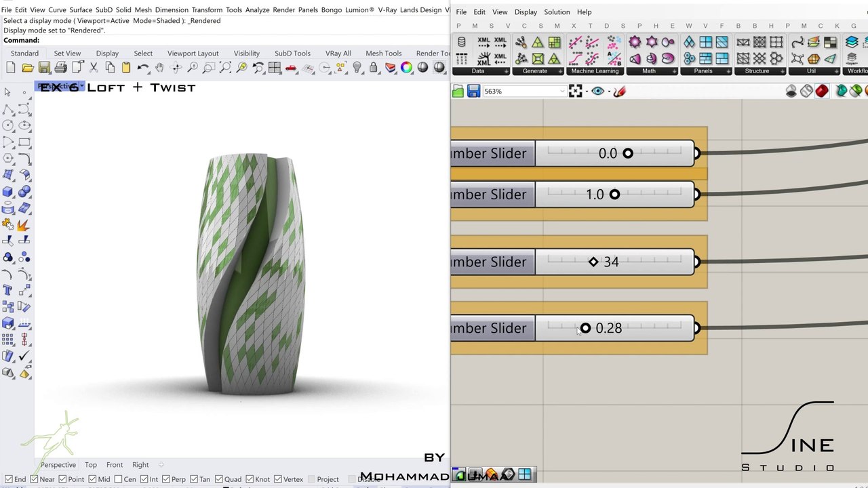This screenshot has height=488, width=868.
Task: Paste from clipboard in Rhino toolbar
Action: click(x=126, y=68)
